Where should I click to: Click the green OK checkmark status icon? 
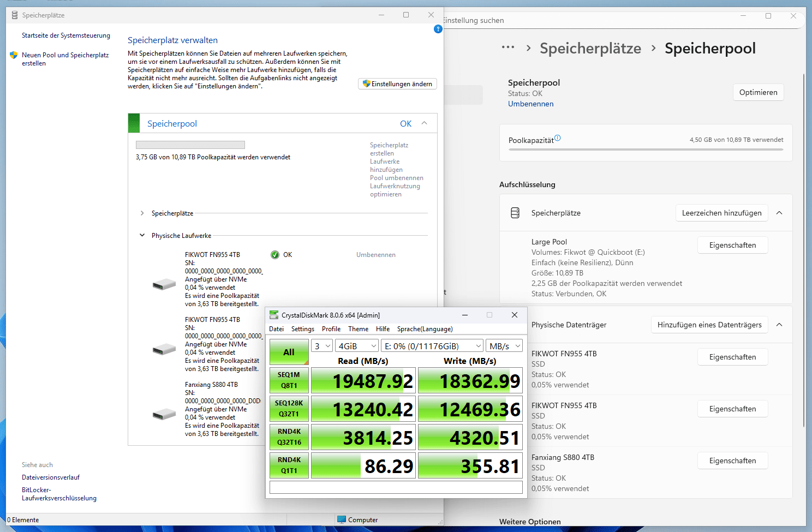point(275,255)
